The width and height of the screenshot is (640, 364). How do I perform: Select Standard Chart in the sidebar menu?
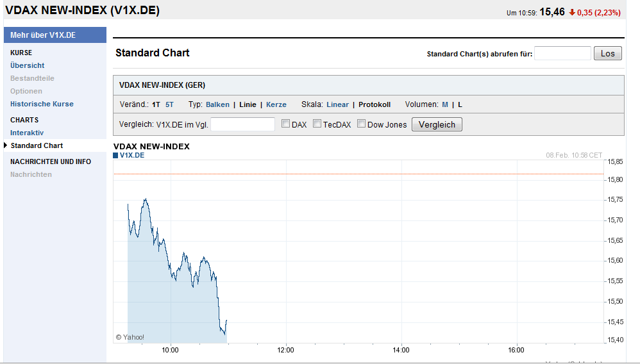37,145
